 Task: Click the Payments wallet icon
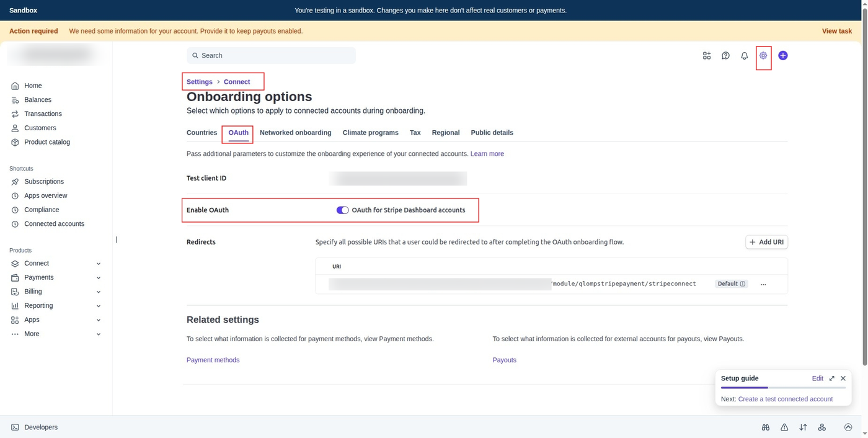tap(15, 277)
